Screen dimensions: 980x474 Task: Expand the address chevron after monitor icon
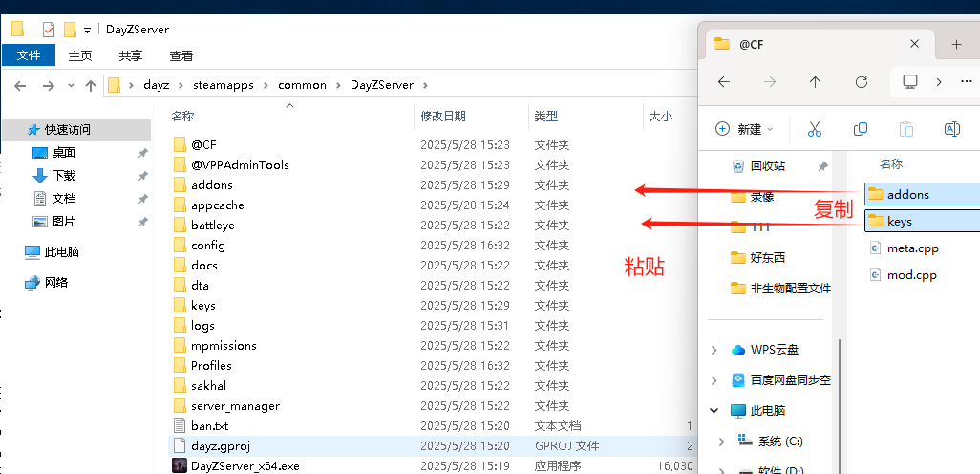pyautogui.click(x=939, y=82)
